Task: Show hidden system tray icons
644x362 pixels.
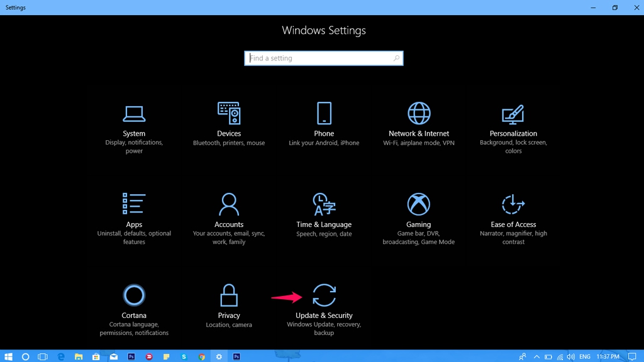Action: [536, 356]
